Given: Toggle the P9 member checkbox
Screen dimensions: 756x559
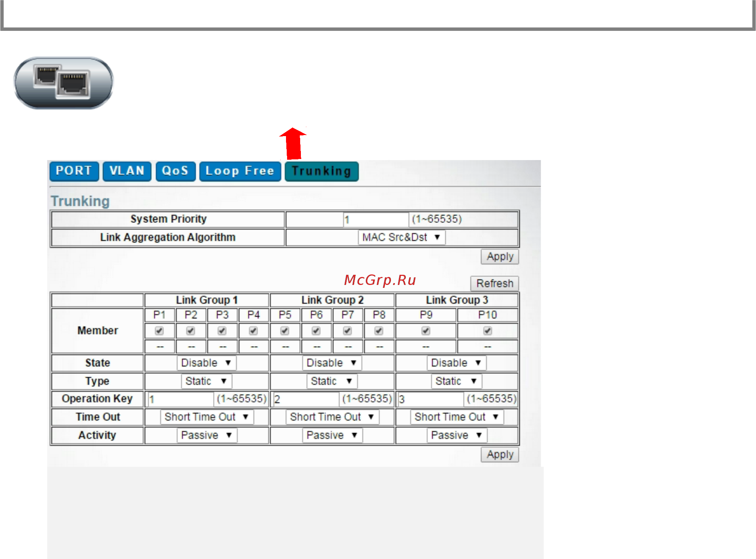Looking at the screenshot, I should click(x=426, y=331).
